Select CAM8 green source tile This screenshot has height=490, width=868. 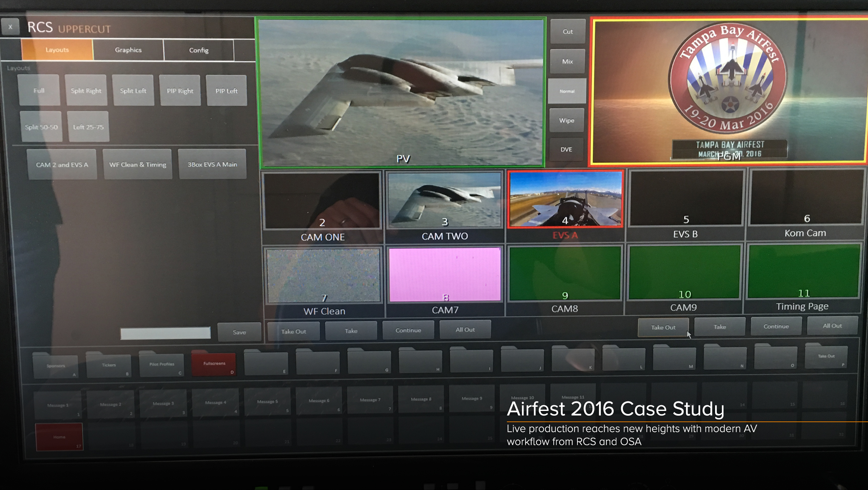point(565,280)
